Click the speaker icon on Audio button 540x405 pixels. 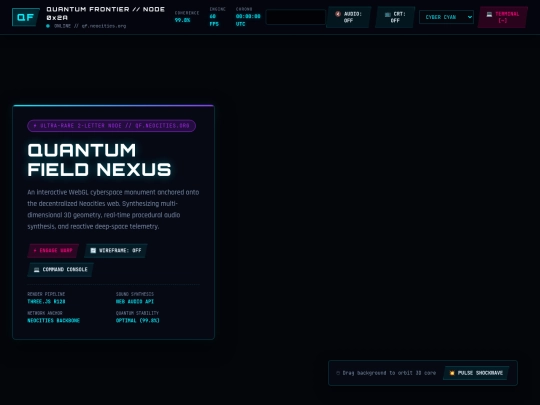338,14
